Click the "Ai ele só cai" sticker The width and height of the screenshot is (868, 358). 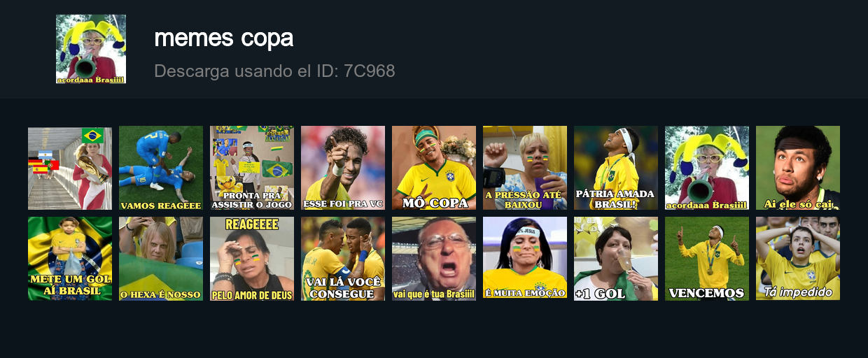798,168
